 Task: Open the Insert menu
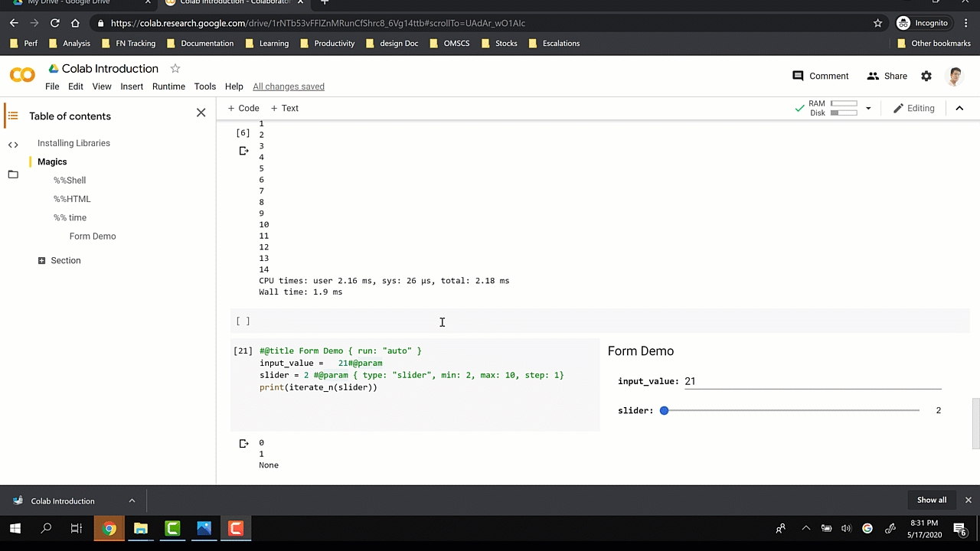click(132, 86)
